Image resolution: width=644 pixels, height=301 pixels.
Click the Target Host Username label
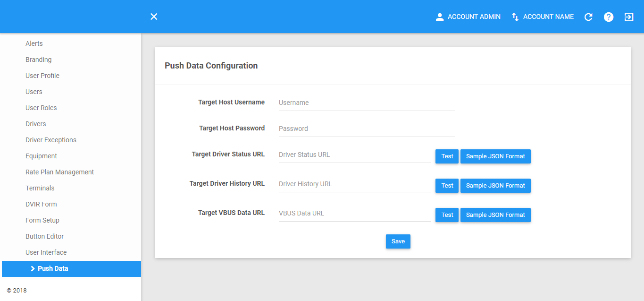[232, 102]
